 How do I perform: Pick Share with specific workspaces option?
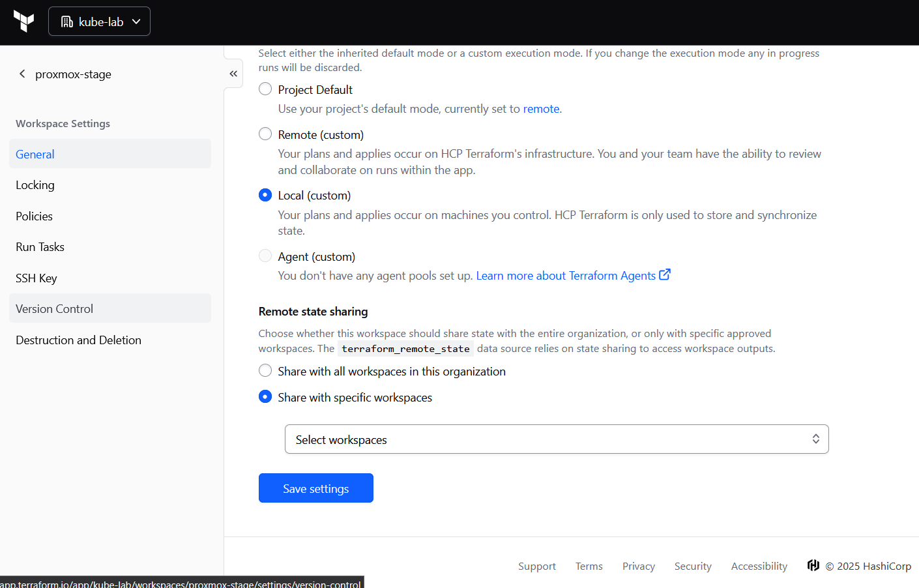click(x=265, y=397)
